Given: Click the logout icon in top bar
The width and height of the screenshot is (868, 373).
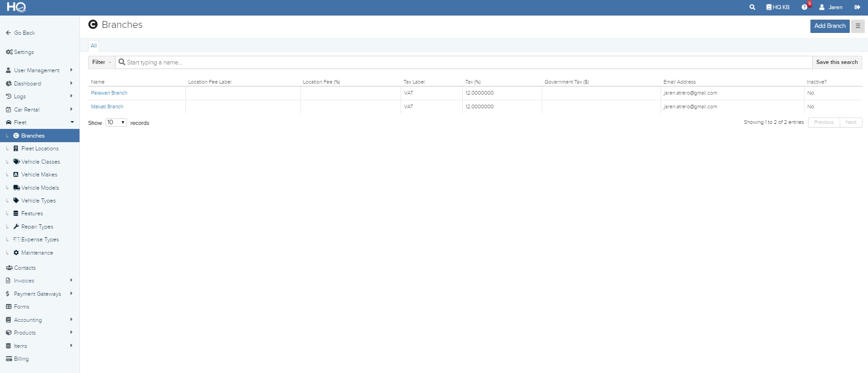Looking at the screenshot, I should coord(857,7).
